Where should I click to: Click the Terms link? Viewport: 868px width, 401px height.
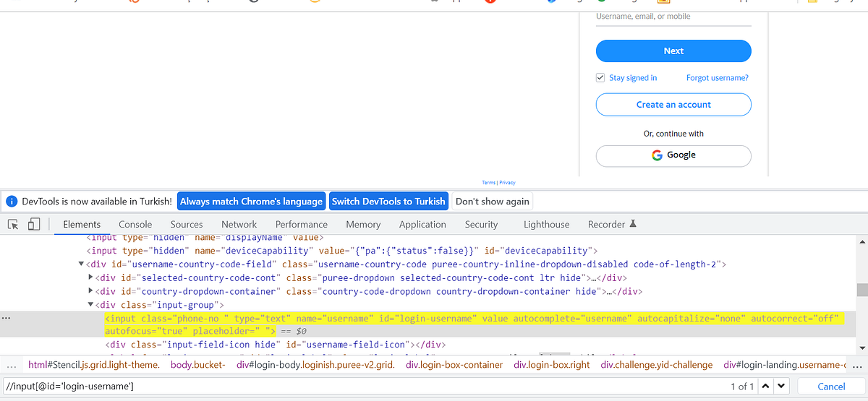[488, 183]
